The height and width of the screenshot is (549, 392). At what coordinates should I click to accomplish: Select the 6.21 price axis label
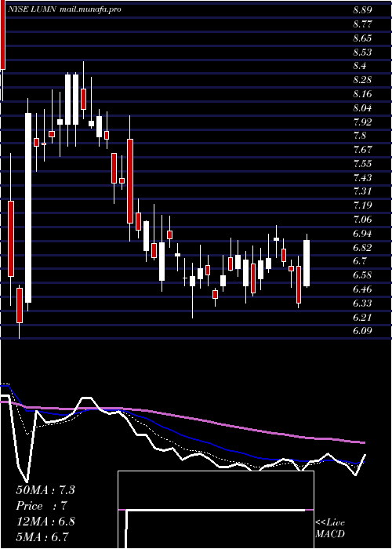coord(362,317)
